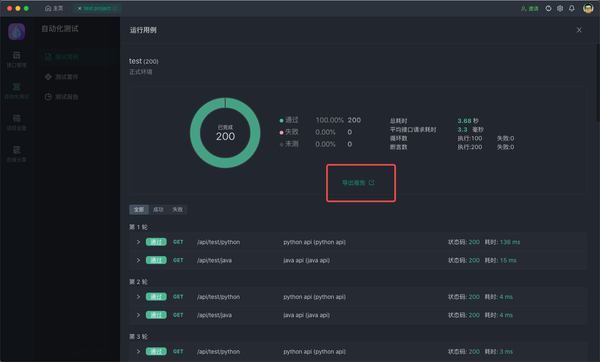Viewport: 600px width, 362px height.
Task: Click the 总耗时 3.68 秒 value
Action: [468, 121]
